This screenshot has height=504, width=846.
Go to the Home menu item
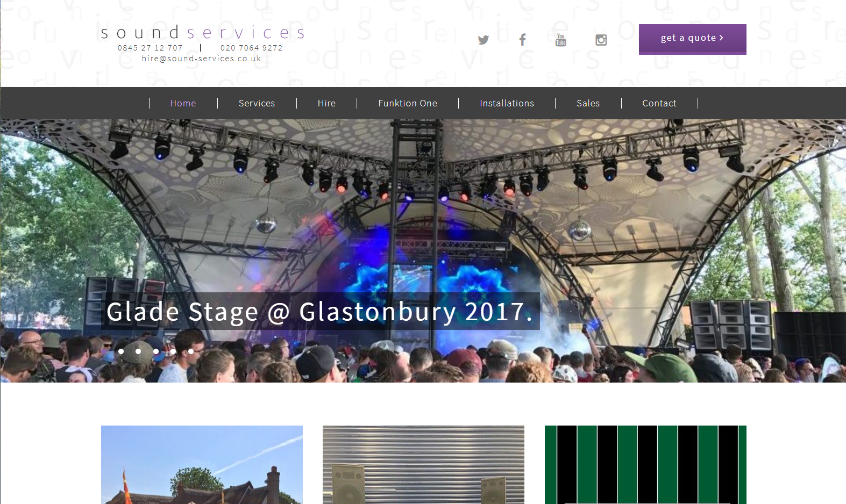(183, 103)
